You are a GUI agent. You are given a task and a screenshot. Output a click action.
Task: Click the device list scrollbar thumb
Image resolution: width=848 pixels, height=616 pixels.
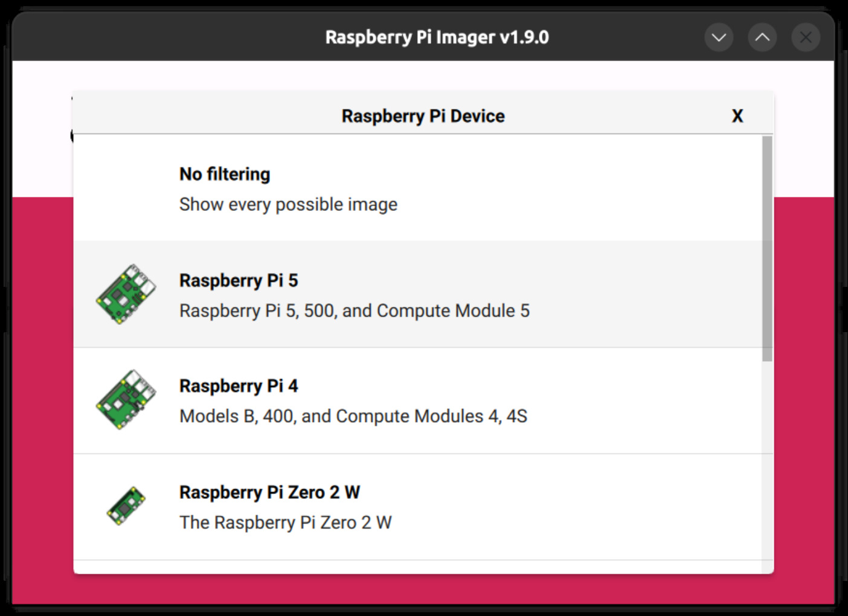pos(767,248)
